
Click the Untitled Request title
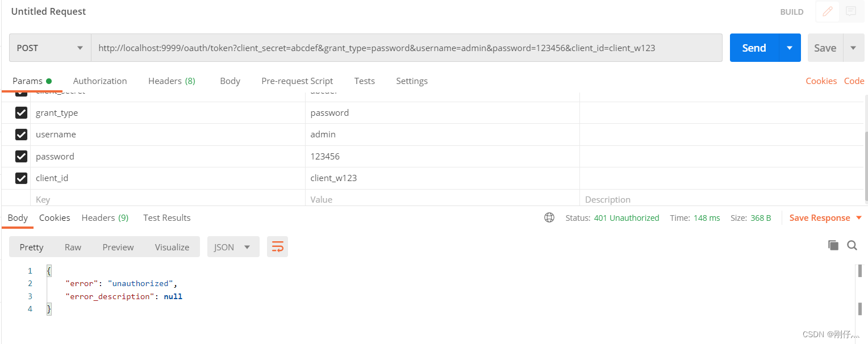click(x=49, y=11)
